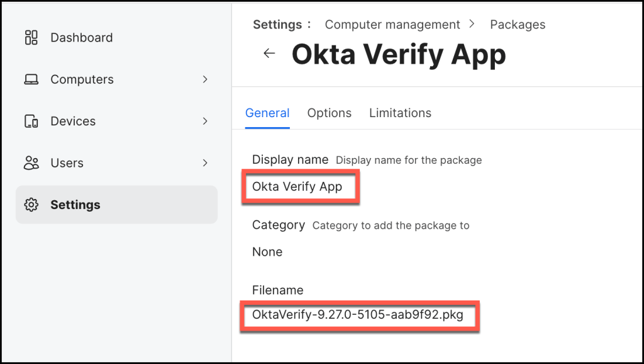Open the Options tab
The image size is (644, 364).
pos(329,113)
